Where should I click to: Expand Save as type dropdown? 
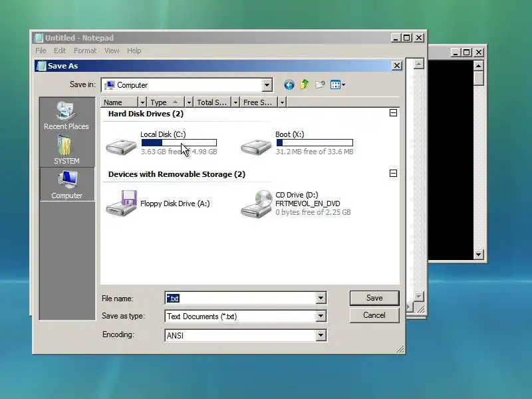coord(321,317)
